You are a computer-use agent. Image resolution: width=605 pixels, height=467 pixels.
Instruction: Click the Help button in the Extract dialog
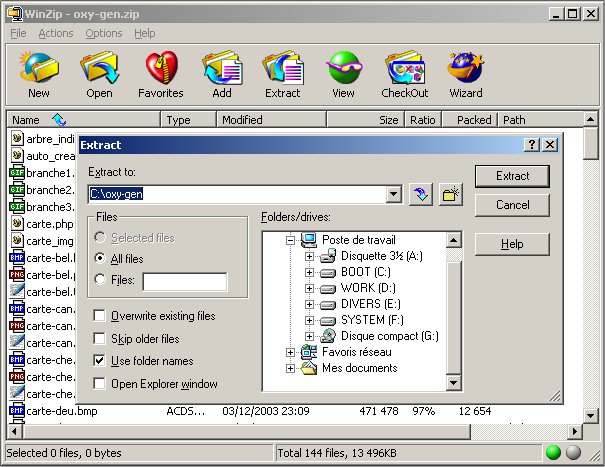[512, 244]
